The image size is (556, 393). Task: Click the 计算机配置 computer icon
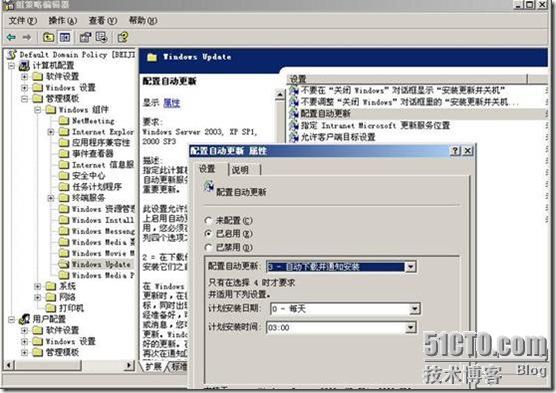coord(24,66)
